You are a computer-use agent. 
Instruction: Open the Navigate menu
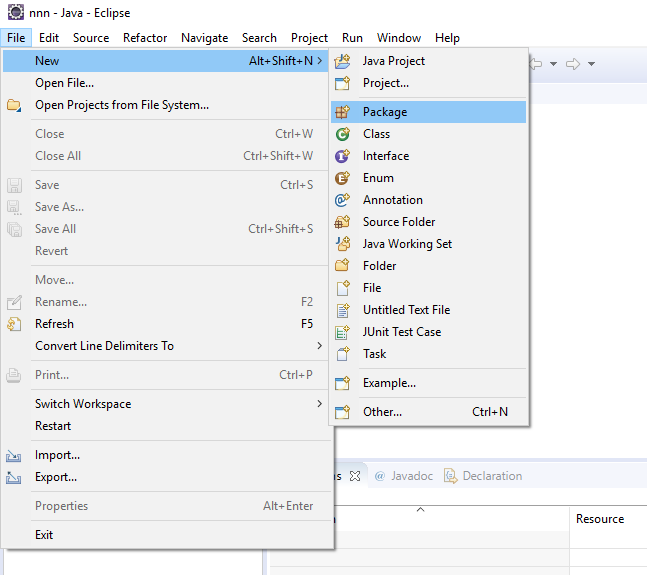click(x=204, y=38)
